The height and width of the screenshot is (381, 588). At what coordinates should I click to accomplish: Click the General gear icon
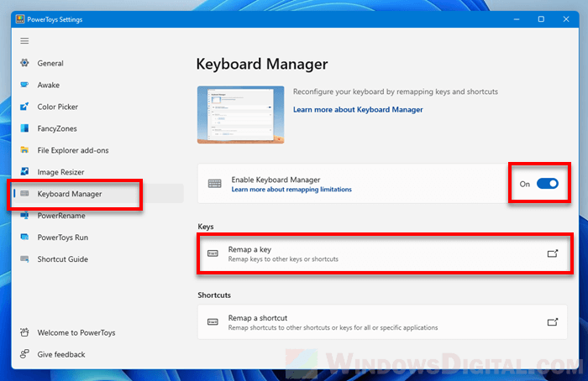24,63
